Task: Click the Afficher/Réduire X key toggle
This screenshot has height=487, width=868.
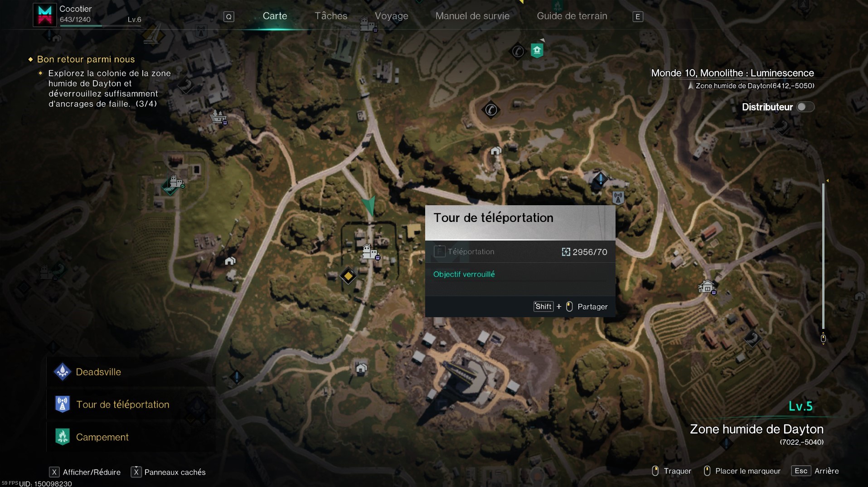Action: click(85, 472)
